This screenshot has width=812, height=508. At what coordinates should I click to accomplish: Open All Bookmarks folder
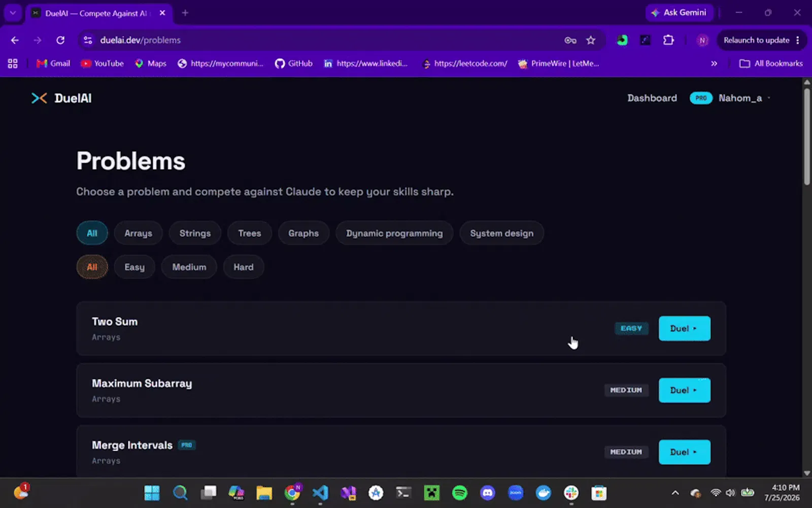coord(771,63)
